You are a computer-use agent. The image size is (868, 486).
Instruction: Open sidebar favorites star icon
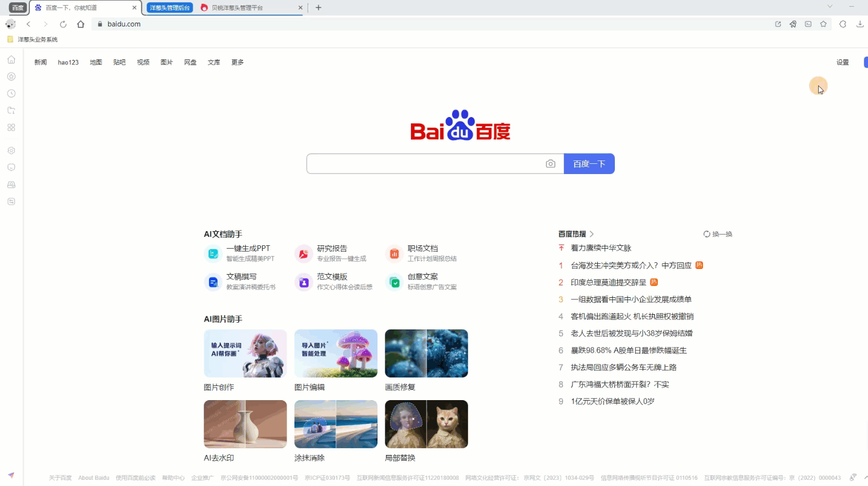point(11,76)
